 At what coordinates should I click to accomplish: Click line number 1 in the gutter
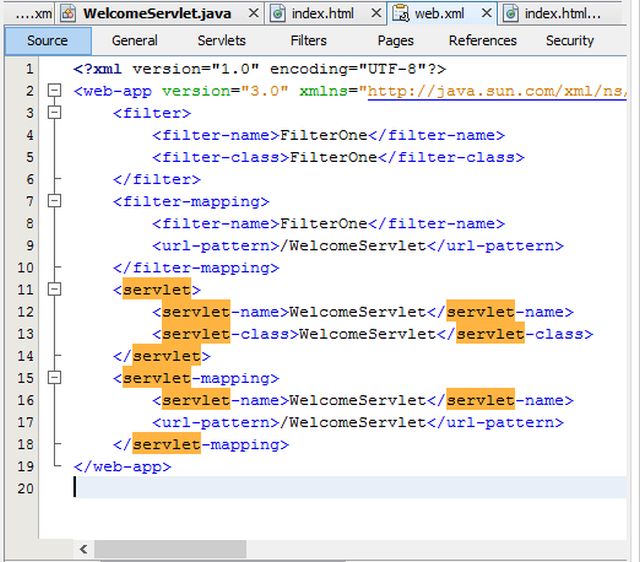click(29, 69)
